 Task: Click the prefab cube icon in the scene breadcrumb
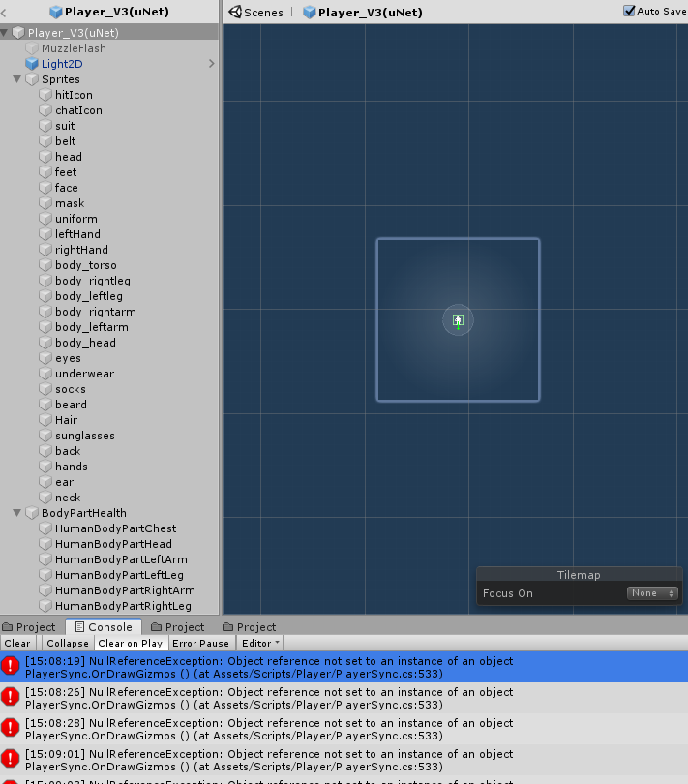(310, 12)
